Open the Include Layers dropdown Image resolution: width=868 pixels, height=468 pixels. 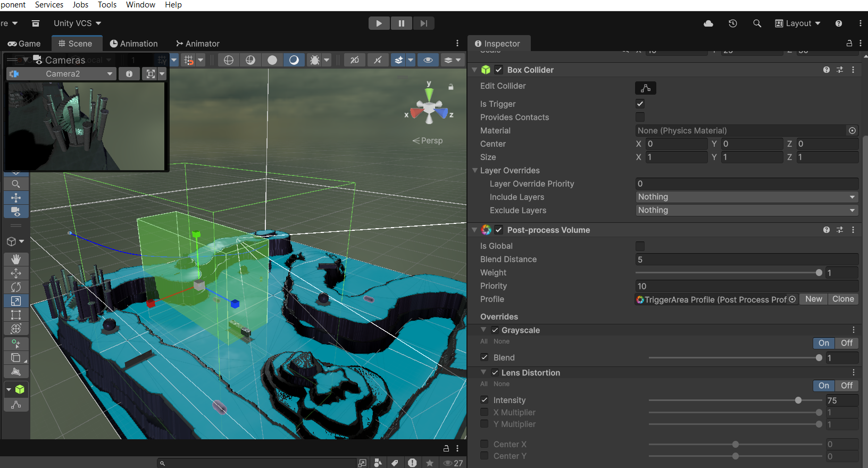click(746, 197)
